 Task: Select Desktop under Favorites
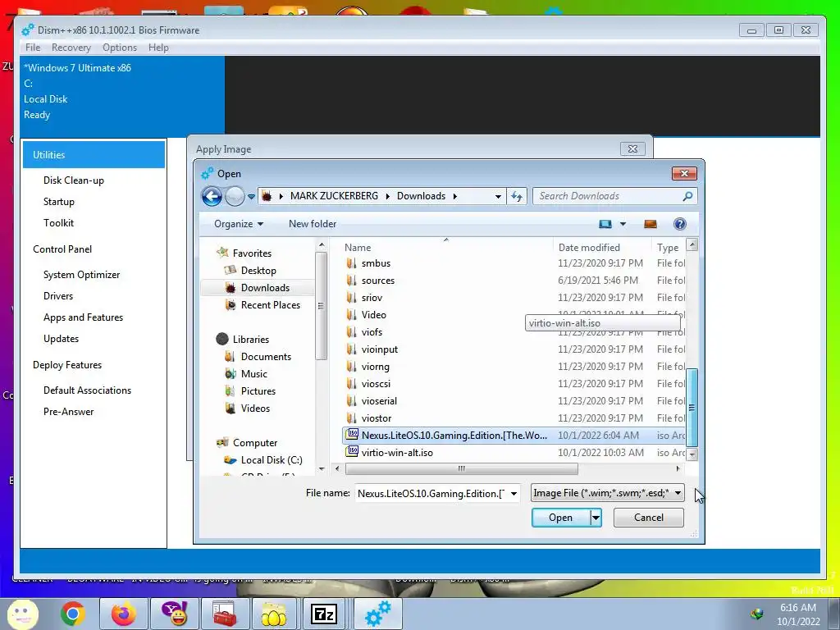[x=258, y=271]
